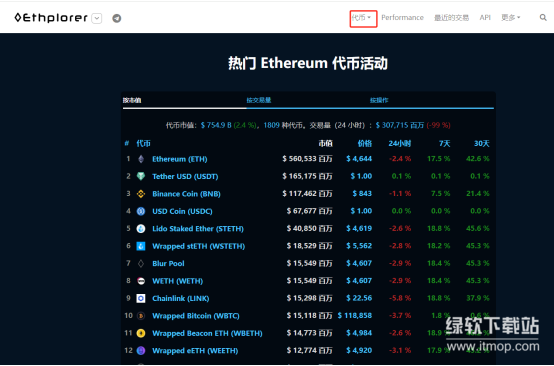
Task: Click Lido Staked Ether price $ 4,619
Action: [359, 229]
